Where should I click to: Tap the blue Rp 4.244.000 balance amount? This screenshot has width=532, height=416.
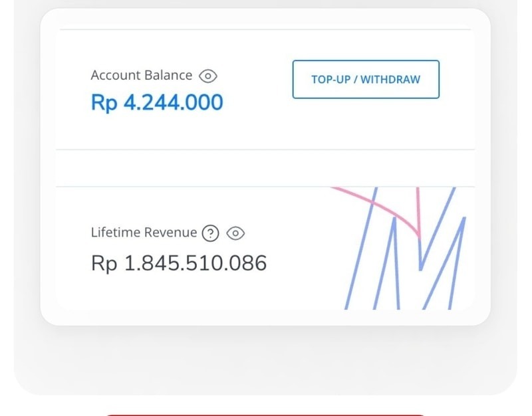(157, 102)
